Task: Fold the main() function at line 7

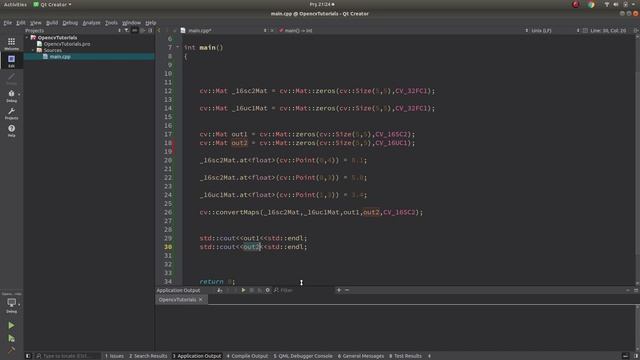Action: point(178,47)
